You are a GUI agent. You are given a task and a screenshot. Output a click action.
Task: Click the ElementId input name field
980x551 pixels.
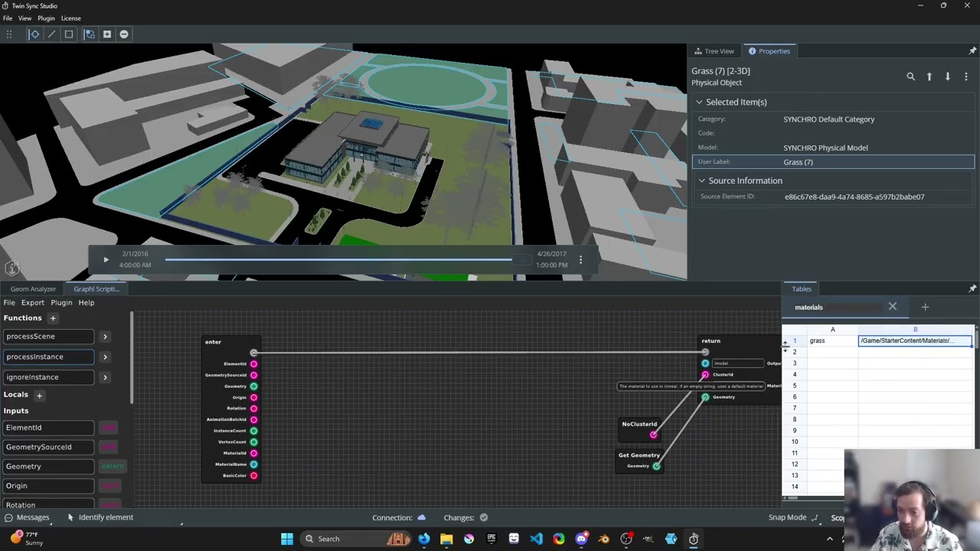coord(48,428)
